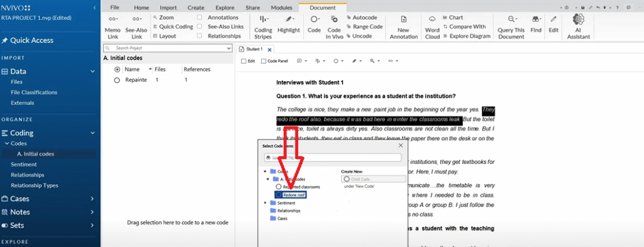Expand the Cases section in sidebar
Viewport: 644px width, 247px height.
click(x=92, y=199)
